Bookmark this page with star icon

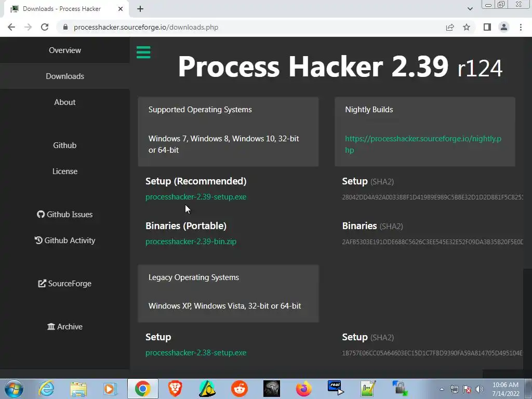[x=467, y=27]
